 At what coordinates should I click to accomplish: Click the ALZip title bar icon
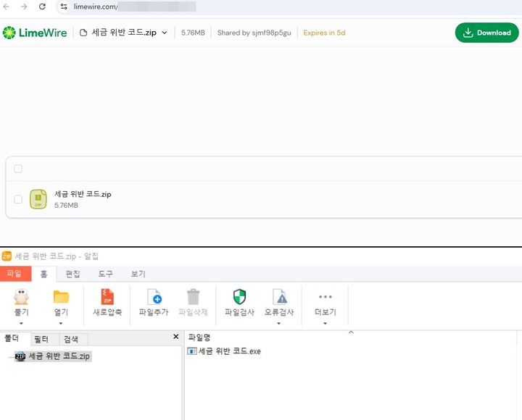tap(7, 256)
